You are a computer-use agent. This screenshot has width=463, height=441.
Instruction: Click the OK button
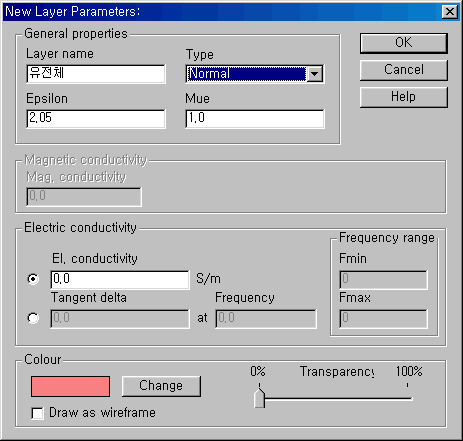coord(403,43)
